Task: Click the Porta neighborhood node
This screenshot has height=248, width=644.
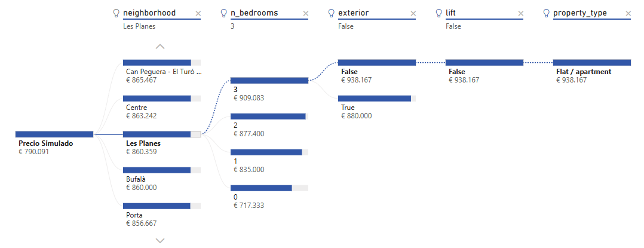Action: 157,206
